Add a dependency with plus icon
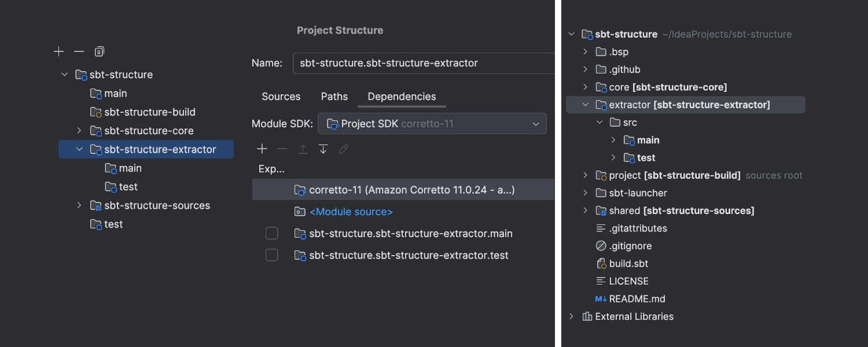Screen dimensions: 868x347 tap(262, 149)
